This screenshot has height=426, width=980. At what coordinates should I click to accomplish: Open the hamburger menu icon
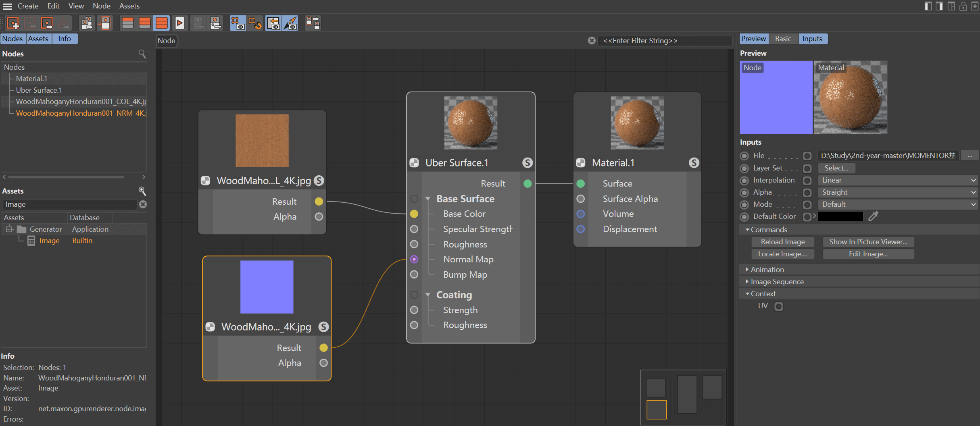7,6
